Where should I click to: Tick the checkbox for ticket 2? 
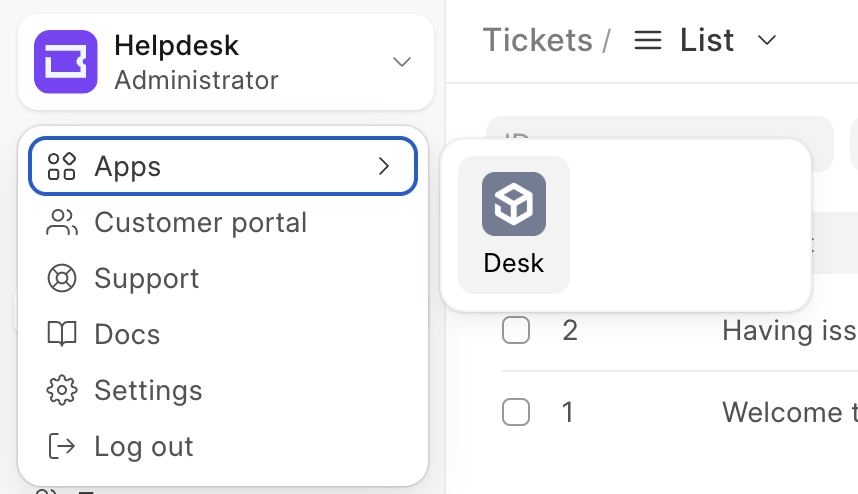coord(516,330)
